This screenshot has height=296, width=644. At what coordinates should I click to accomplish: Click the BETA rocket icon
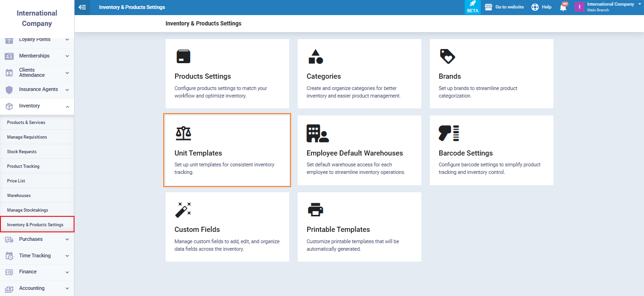pyautogui.click(x=472, y=7)
